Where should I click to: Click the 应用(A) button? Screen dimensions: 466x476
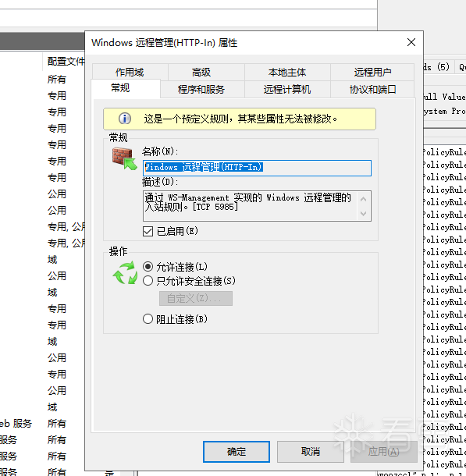(384, 451)
